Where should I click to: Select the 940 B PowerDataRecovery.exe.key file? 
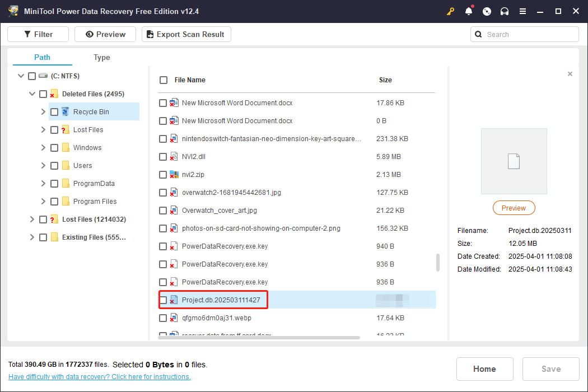(296, 246)
